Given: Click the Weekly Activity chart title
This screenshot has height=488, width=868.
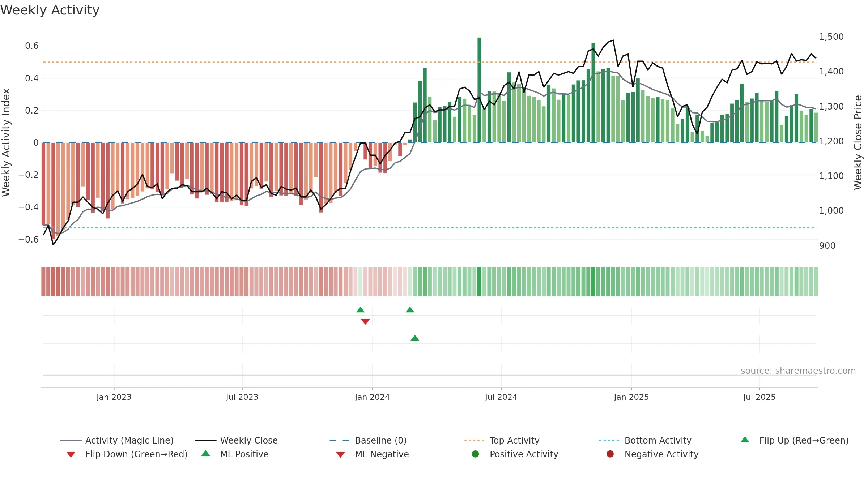Looking at the screenshot, I should coord(50,10).
